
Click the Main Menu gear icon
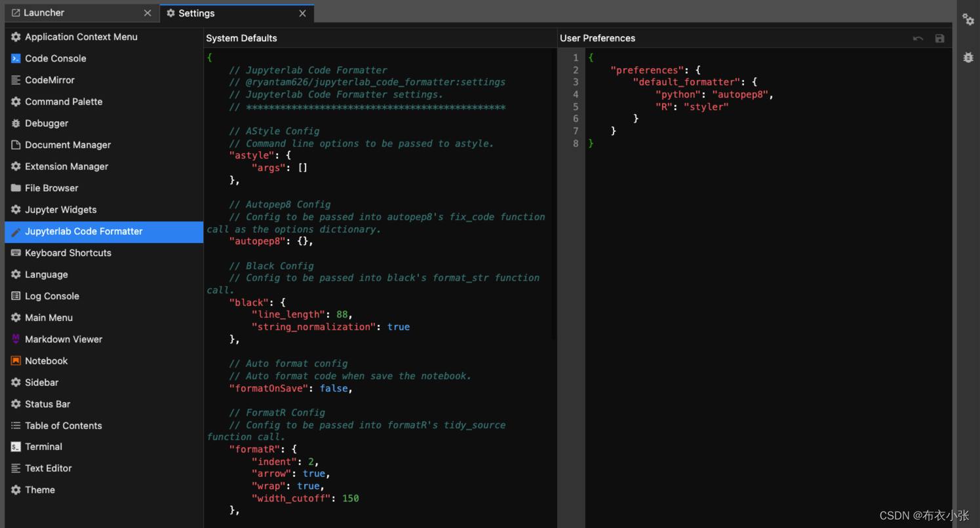click(16, 318)
